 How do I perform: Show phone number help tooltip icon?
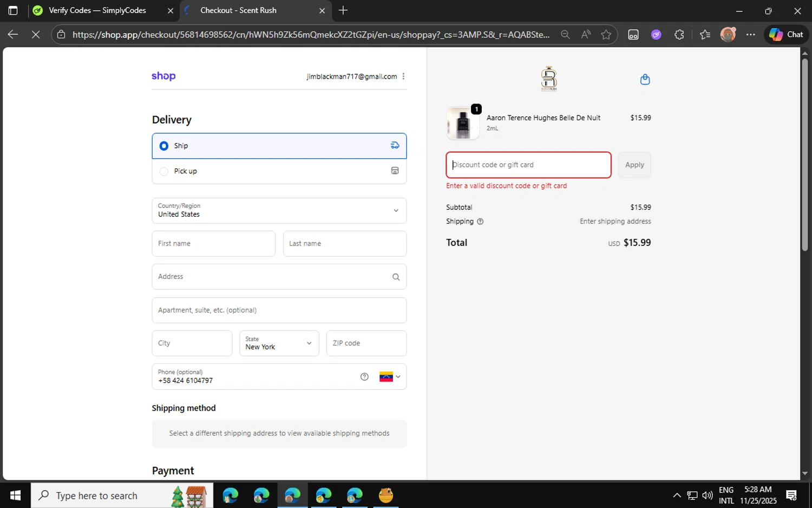(x=364, y=377)
